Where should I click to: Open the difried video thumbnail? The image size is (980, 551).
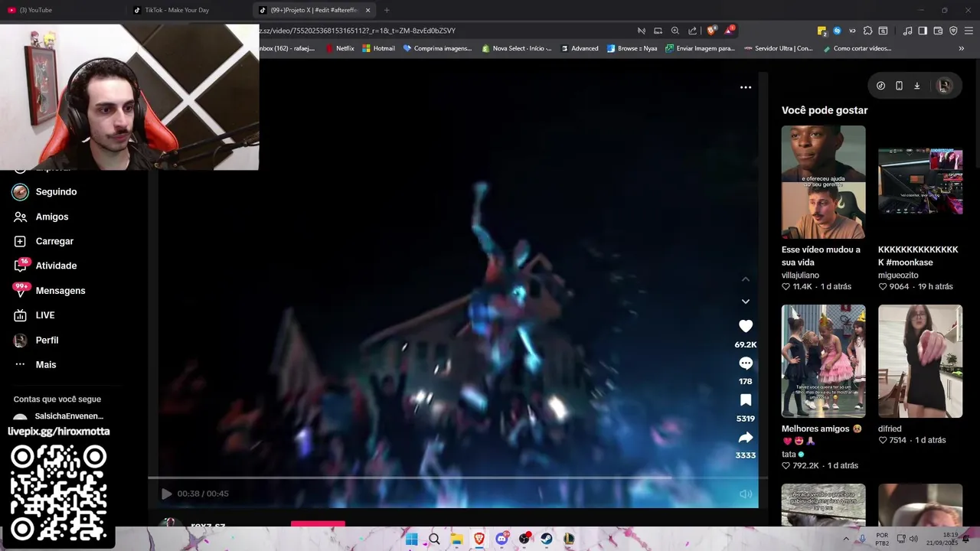pyautogui.click(x=920, y=361)
